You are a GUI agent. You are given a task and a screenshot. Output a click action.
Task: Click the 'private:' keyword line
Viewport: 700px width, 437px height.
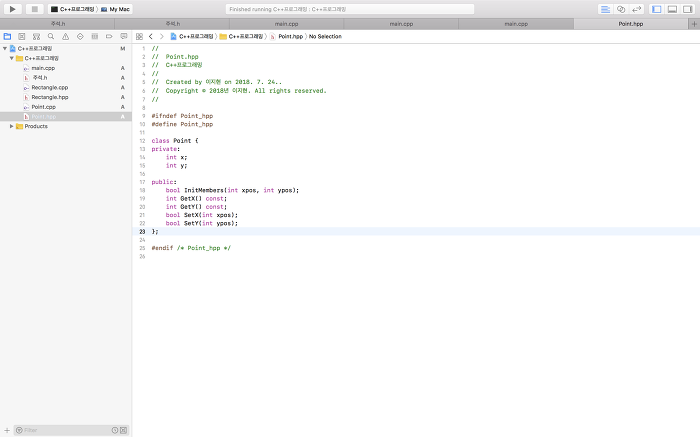(166, 149)
